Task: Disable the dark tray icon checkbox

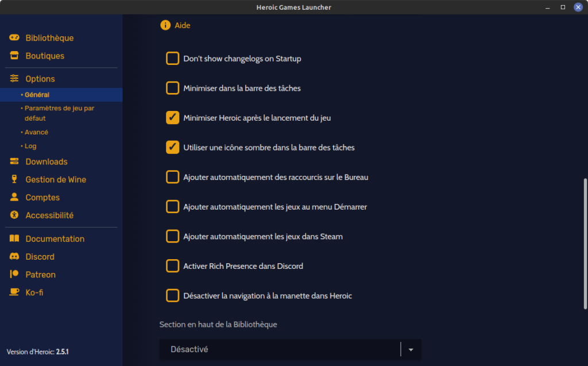Action: coord(172,147)
